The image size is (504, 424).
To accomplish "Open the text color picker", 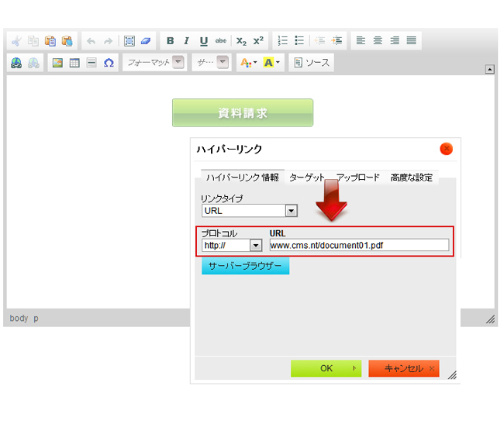I will [248, 63].
